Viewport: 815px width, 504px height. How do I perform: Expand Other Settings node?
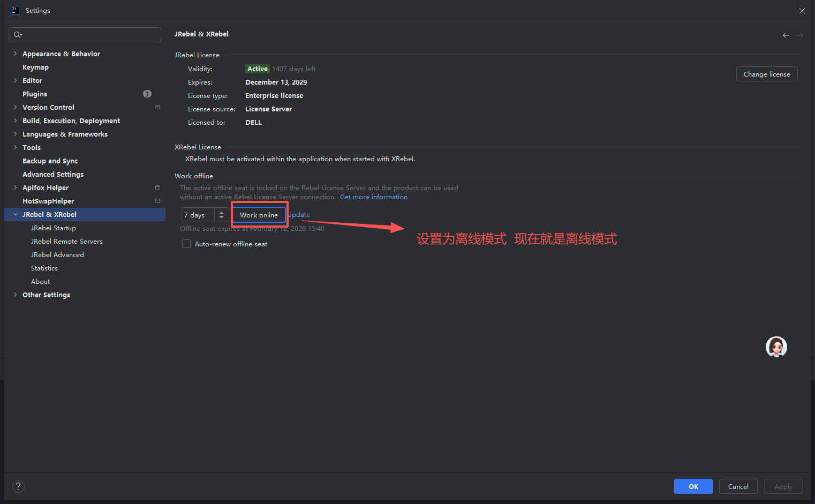coord(16,295)
